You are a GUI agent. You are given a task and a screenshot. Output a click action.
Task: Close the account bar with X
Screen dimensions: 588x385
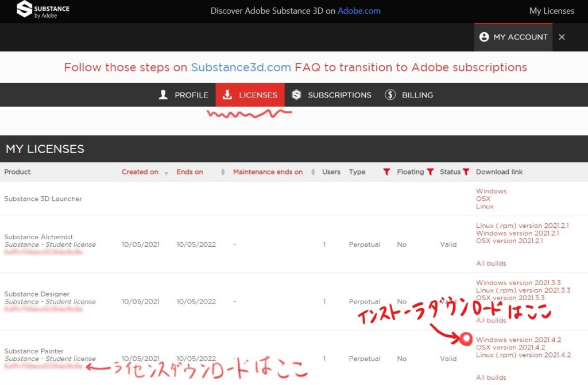coord(562,37)
